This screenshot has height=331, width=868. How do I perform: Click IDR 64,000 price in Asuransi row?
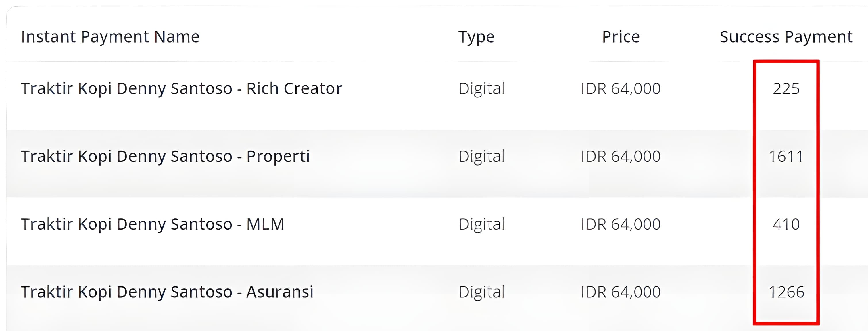(x=621, y=292)
